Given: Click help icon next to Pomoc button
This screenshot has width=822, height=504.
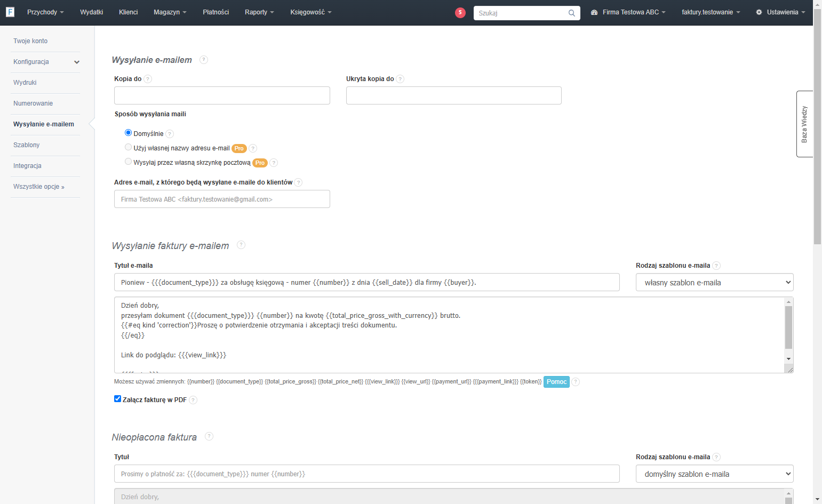Looking at the screenshot, I should point(576,382).
